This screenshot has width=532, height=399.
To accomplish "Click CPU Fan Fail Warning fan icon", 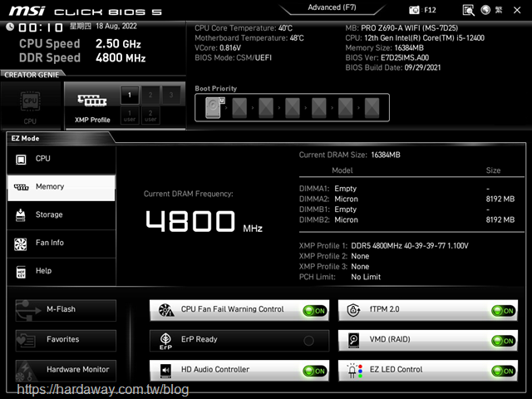I will pyautogui.click(x=166, y=310).
